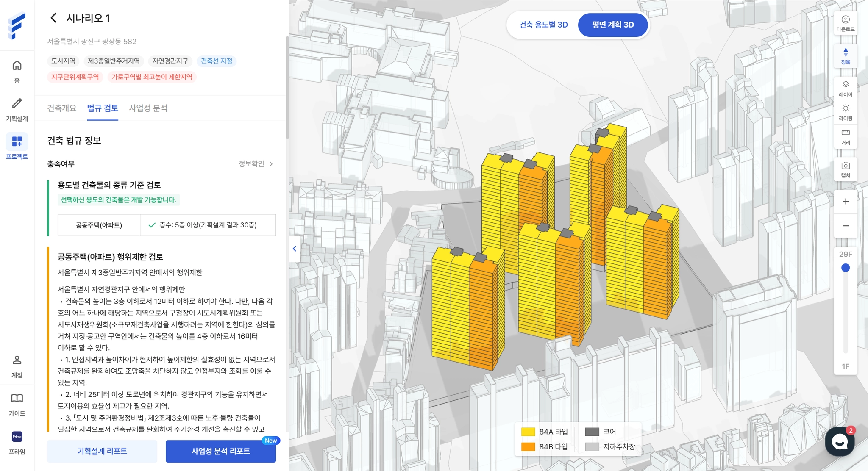868x471 pixels.
Task: Click the 84B 타입 orange legend swatch
Action: click(528, 446)
